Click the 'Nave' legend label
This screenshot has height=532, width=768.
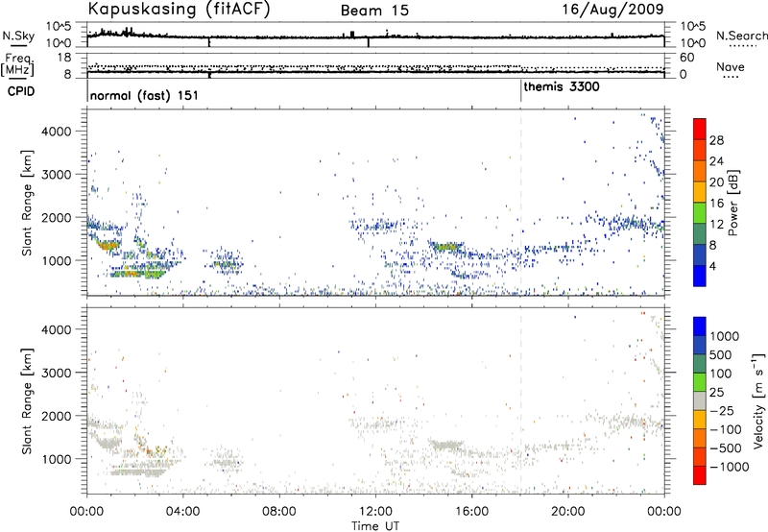[x=731, y=67]
